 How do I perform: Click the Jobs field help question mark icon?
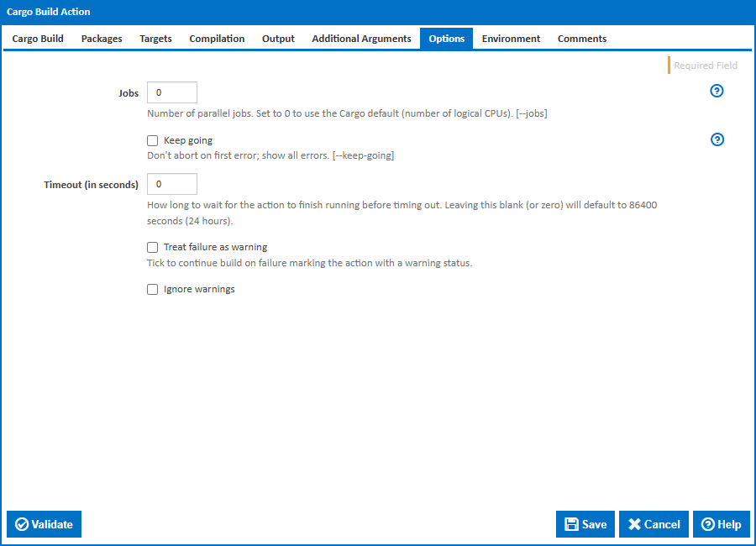(x=717, y=91)
